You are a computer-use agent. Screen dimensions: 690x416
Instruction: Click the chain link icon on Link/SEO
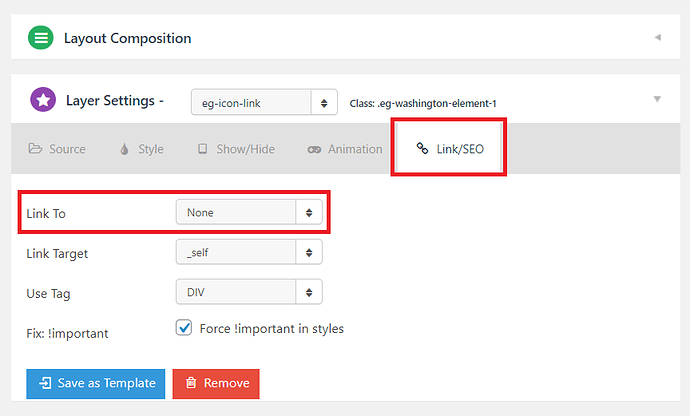coord(422,148)
